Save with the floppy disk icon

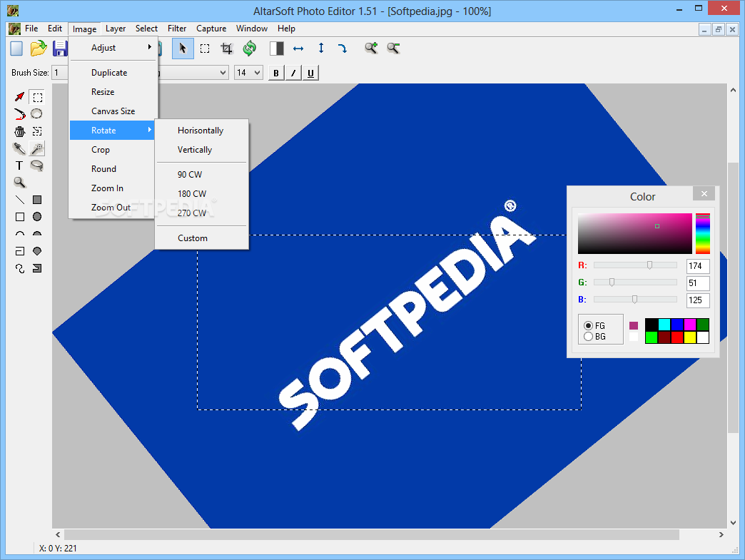tap(60, 49)
